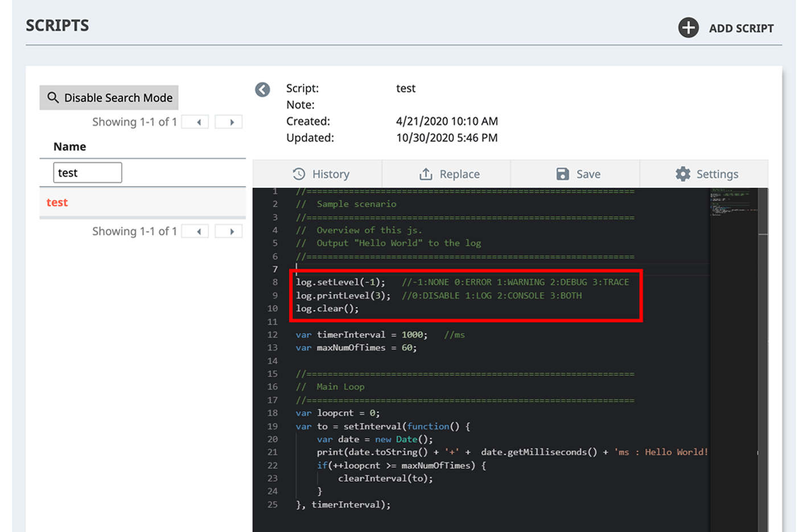Click the log.setLevel(-1) code line
Screen dimensions: 808x532
pos(462,282)
